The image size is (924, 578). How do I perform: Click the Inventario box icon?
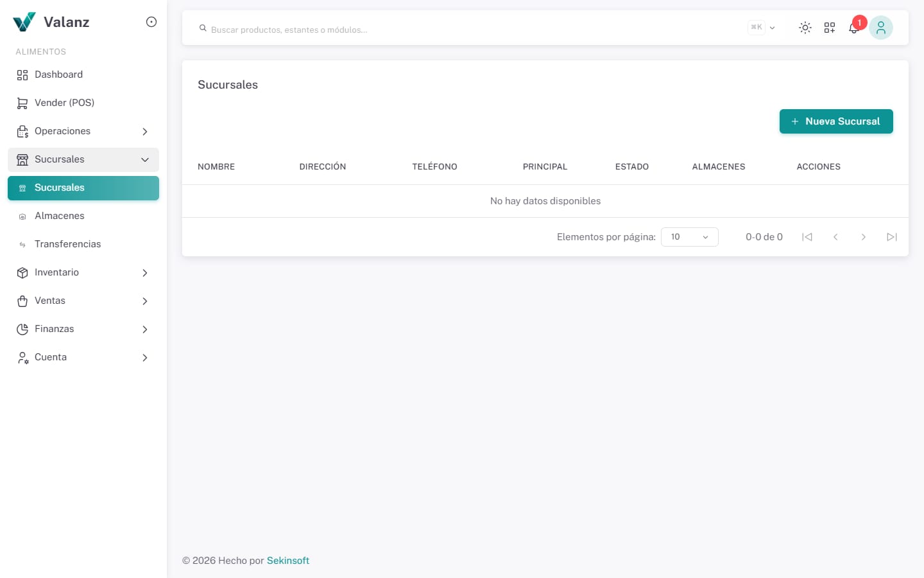pos(22,273)
